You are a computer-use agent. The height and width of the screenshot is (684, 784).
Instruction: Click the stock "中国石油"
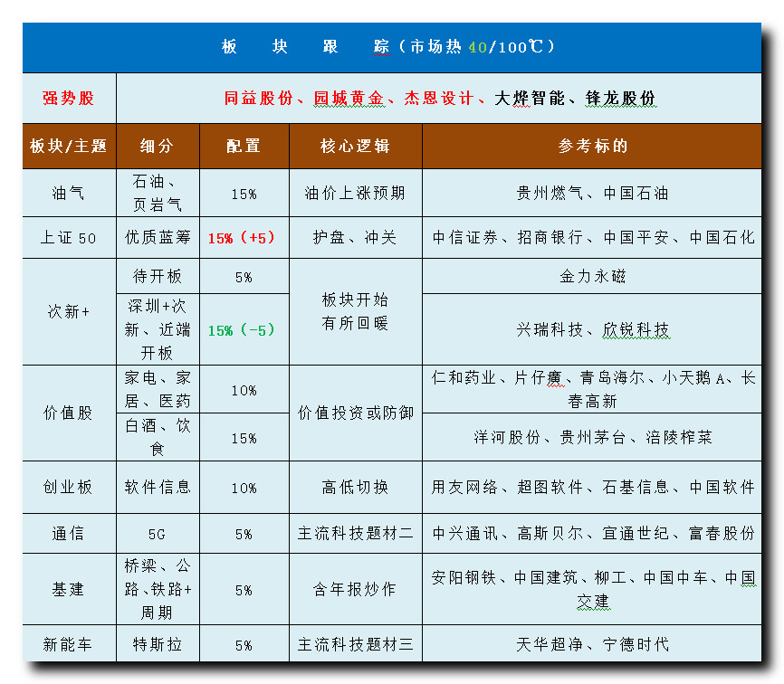tap(636, 193)
